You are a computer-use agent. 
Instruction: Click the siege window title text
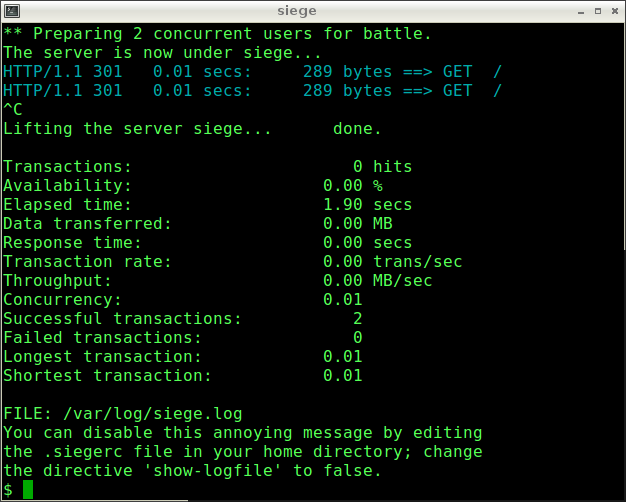point(297,11)
